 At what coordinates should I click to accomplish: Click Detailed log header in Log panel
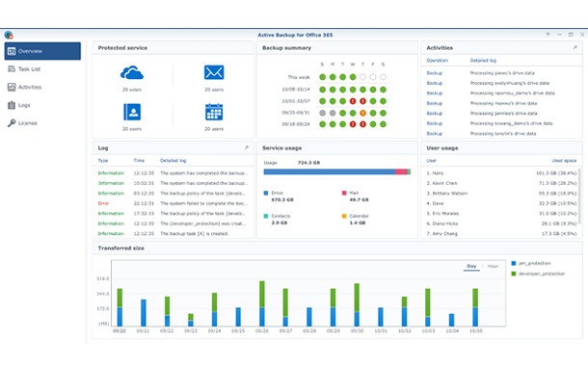coord(173,160)
